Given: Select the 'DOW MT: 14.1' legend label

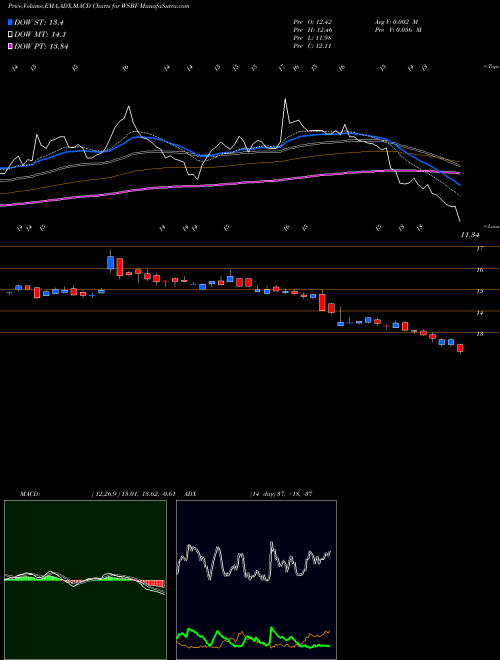Looking at the screenshot, I should (x=40, y=35).
